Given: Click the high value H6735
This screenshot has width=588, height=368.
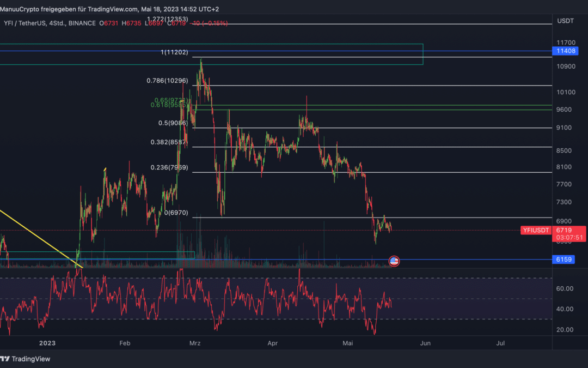Looking at the screenshot, I should click(132, 23).
